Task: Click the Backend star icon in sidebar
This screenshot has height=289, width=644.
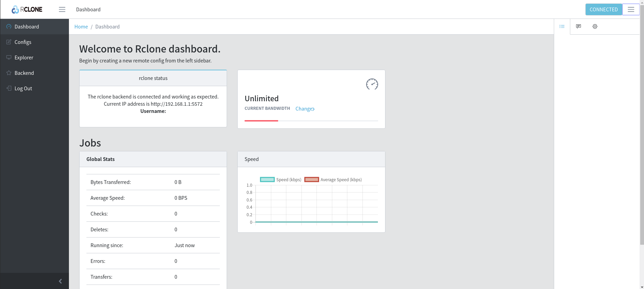Action: (x=9, y=73)
